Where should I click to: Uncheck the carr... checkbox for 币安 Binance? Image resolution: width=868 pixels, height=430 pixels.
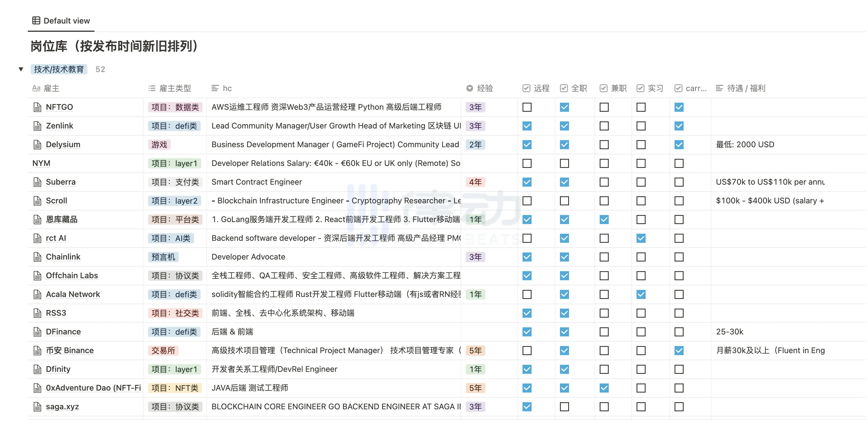679,351
